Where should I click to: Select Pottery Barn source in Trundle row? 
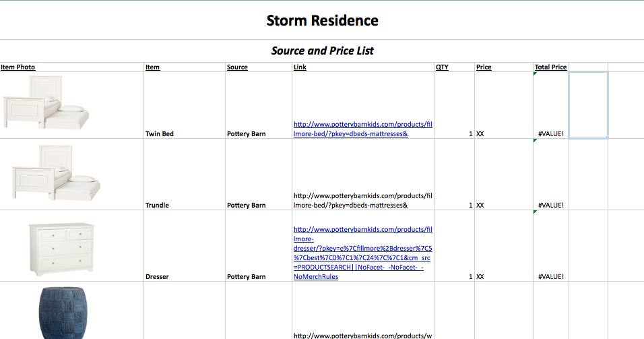(x=259, y=175)
